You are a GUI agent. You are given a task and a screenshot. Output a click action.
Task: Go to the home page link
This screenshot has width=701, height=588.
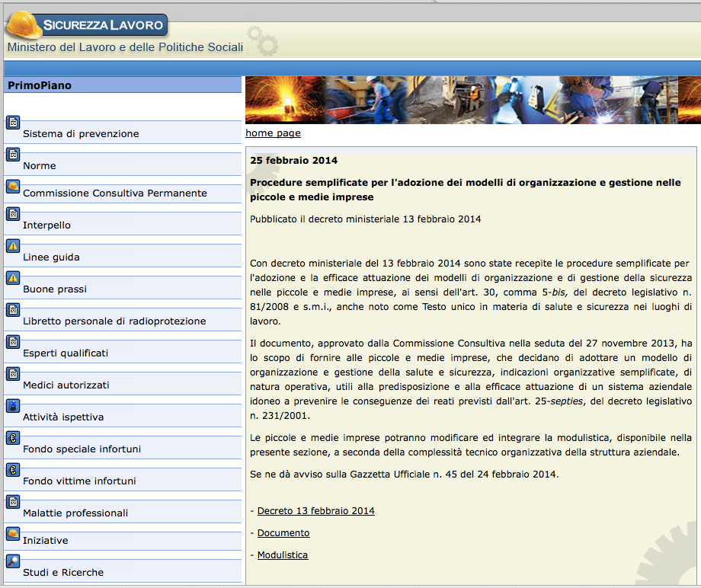(273, 133)
